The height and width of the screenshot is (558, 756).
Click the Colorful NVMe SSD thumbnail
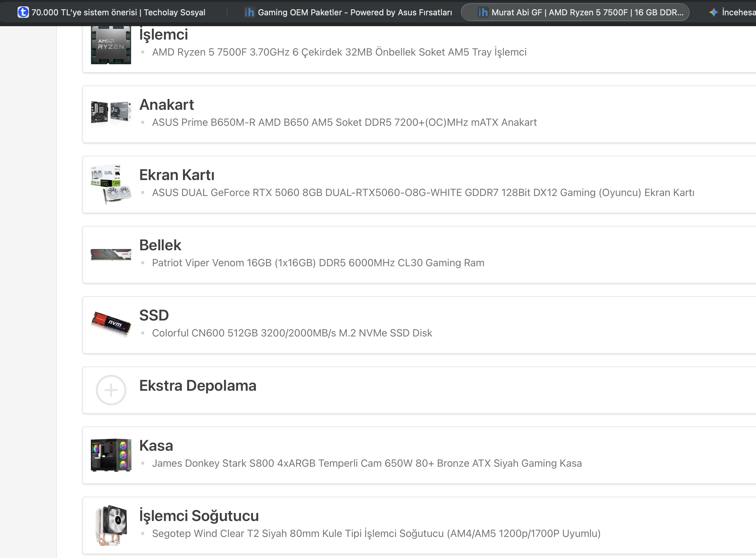pyautogui.click(x=111, y=324)
